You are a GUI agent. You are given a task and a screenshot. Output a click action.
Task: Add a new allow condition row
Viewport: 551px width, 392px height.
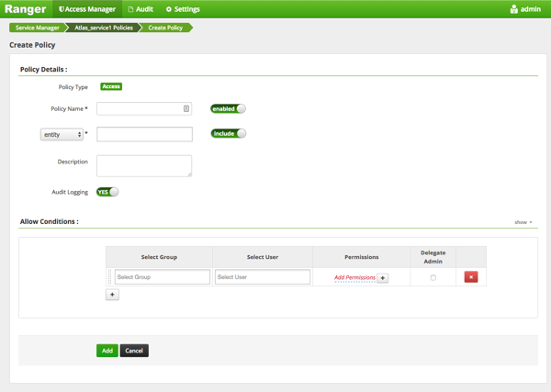[112, 295]
